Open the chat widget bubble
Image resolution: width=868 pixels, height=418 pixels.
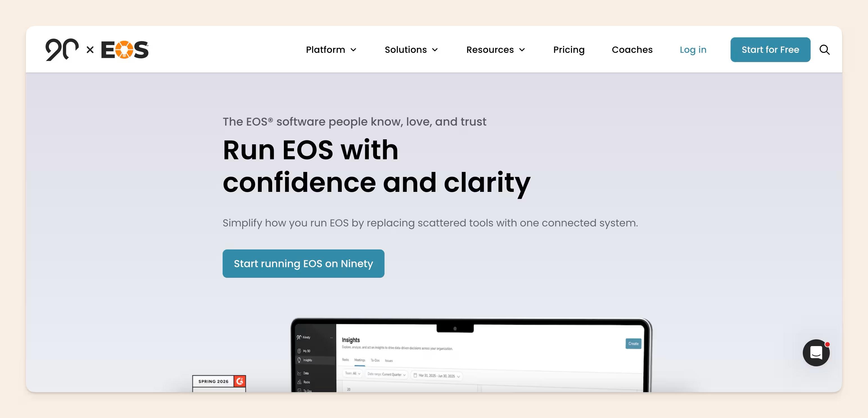pos(816,353)
